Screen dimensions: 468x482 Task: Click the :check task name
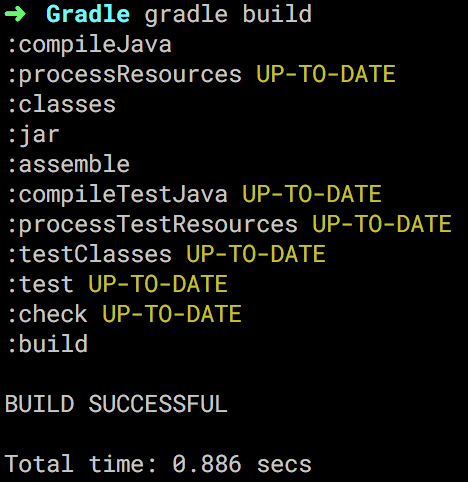(x=47, y=314)
